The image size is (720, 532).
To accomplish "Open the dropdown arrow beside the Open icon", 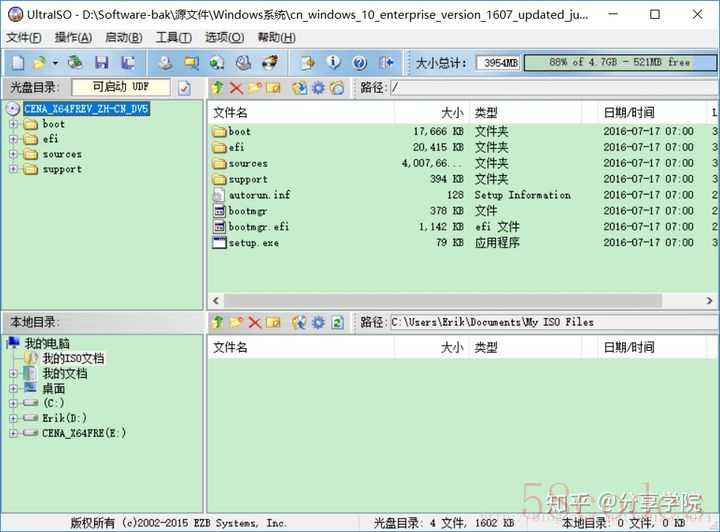I will [x=55, y=62].
